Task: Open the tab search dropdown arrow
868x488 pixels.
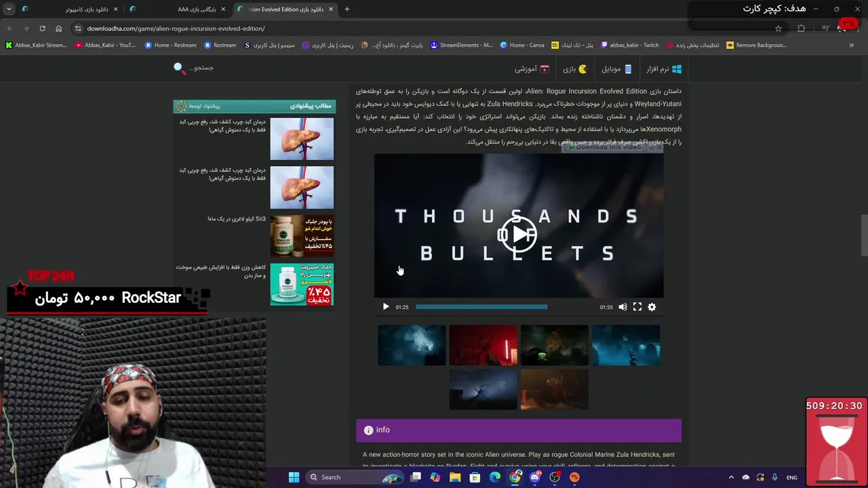Action: click(x=9, y=9)
